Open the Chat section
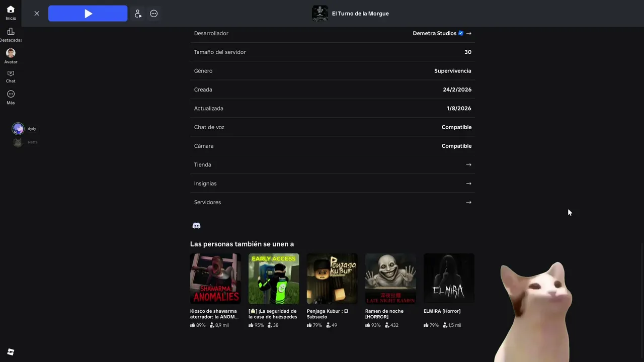644x362 pixels. pos(11,77)
